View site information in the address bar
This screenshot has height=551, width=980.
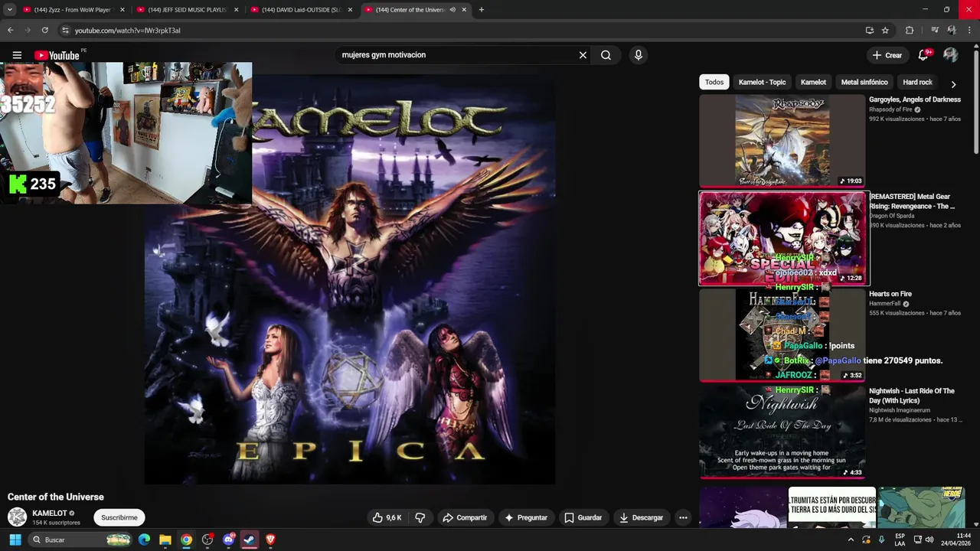(65, 30)
